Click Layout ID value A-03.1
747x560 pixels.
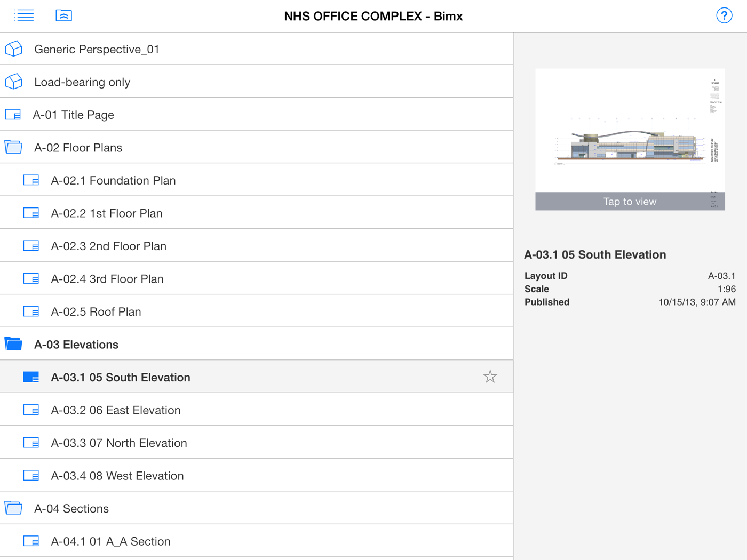coord(721,276)
